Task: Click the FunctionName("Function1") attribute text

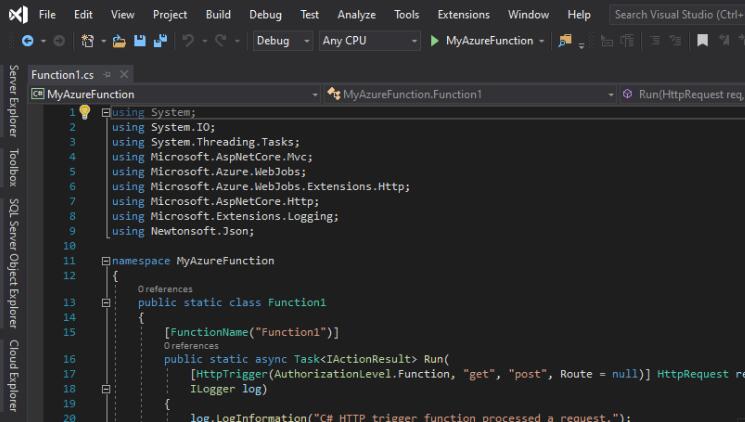Action: click(x=252, y=332)
